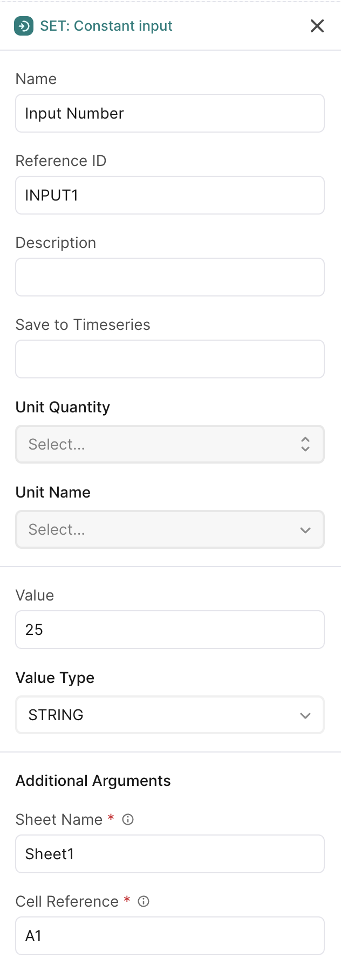This screenshot has width=341, height=980.
Task: Click the Value field containing 25
Action: [170, 630]
